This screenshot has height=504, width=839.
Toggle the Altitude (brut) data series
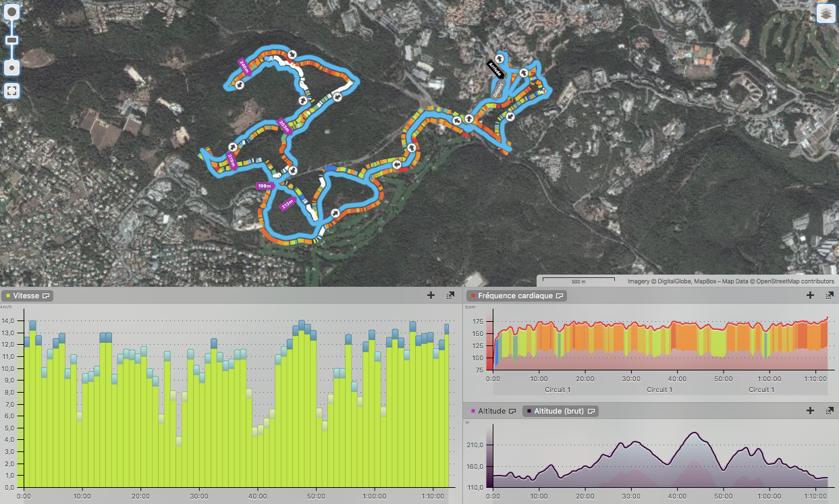tap(560, 411)
